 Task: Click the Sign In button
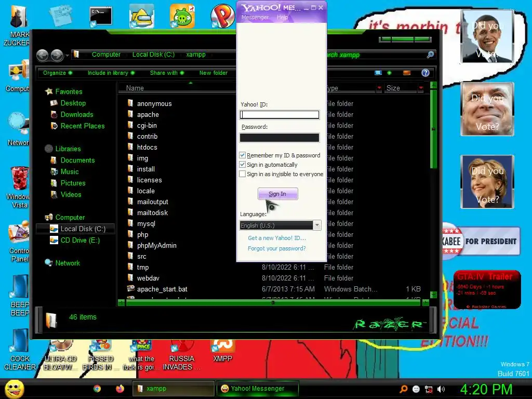click(277, 194)
